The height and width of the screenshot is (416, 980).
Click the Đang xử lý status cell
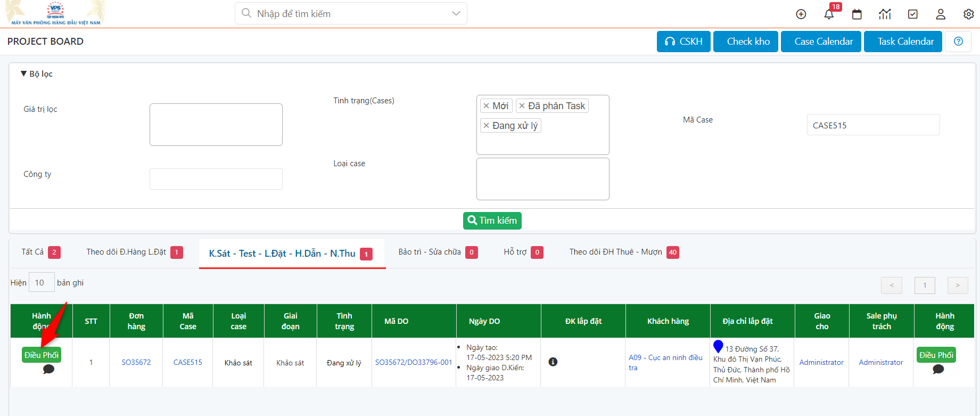point(344,363)
